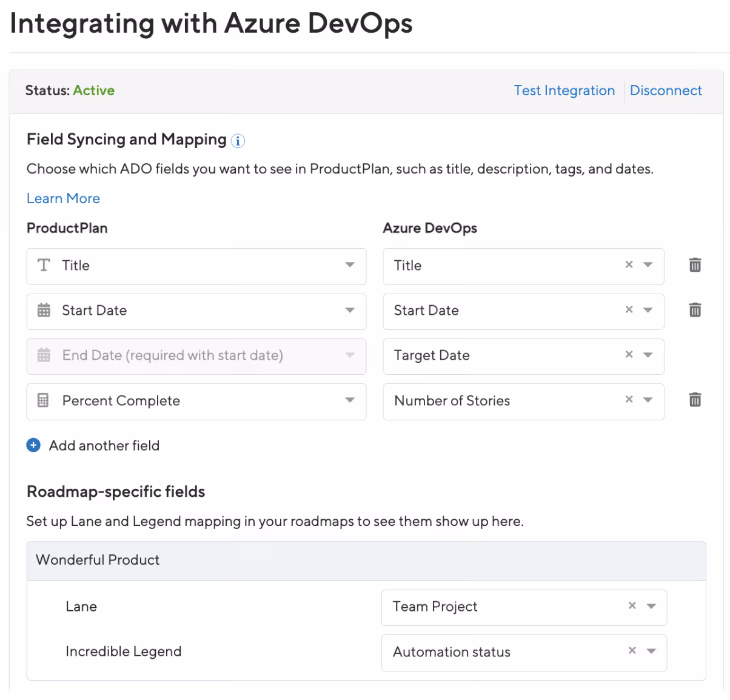Clear the Team Project lane mapping
The width and height of the screenshot is (730, 700).
click(x=632, y=605)
